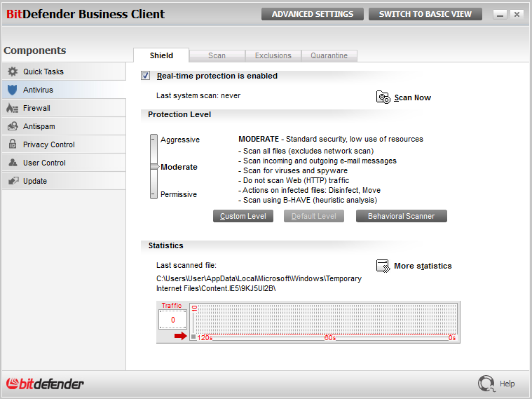Open the Quarantine tab
532x399 pixels.
pyautogui.click(x=329, y=55)
